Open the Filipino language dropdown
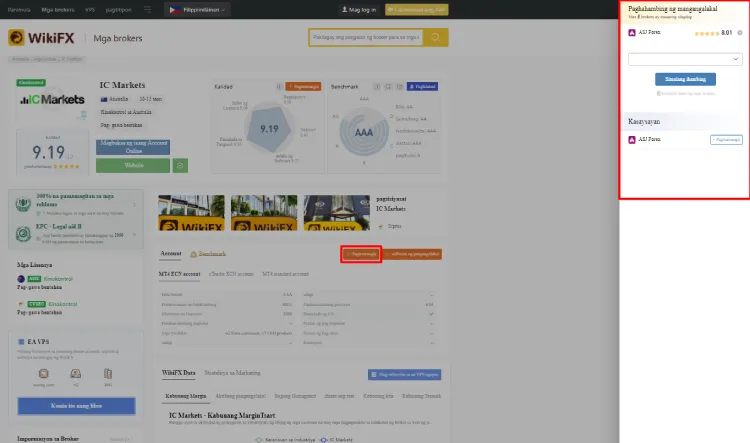 197,10
